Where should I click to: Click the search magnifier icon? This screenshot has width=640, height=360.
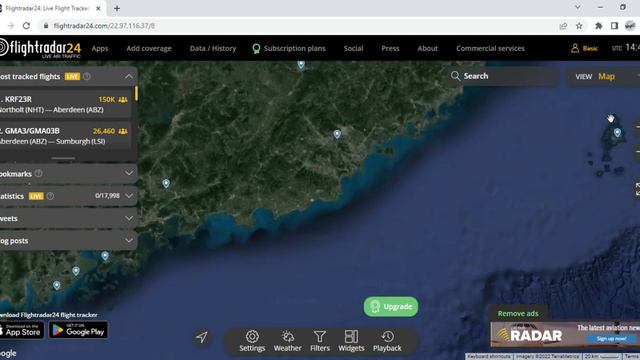tap(456, 76)
